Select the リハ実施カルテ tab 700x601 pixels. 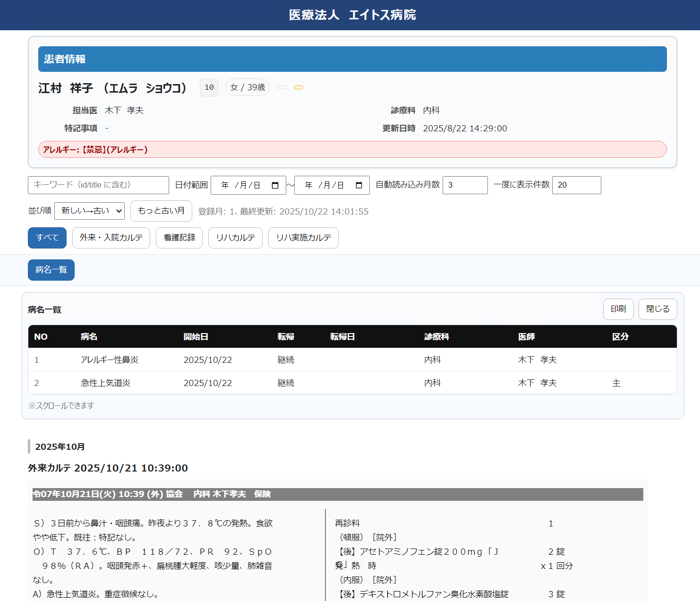303,238
